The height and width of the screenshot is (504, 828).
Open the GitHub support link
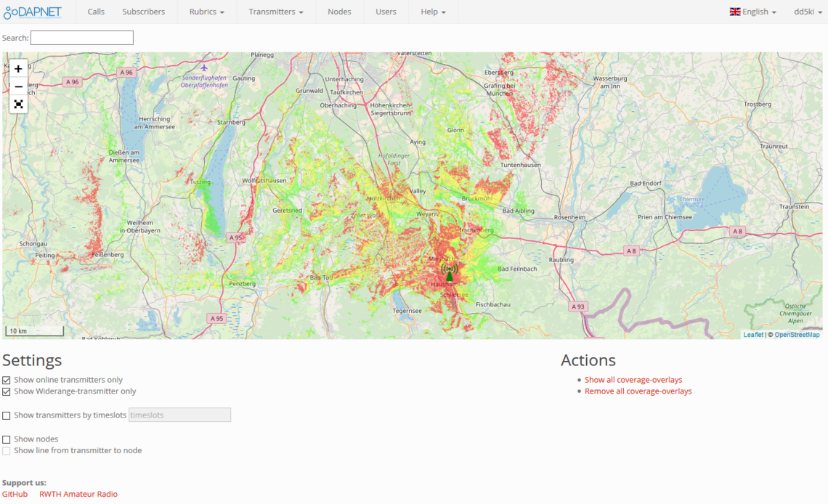pyautogui.click(x=15, y=495)
